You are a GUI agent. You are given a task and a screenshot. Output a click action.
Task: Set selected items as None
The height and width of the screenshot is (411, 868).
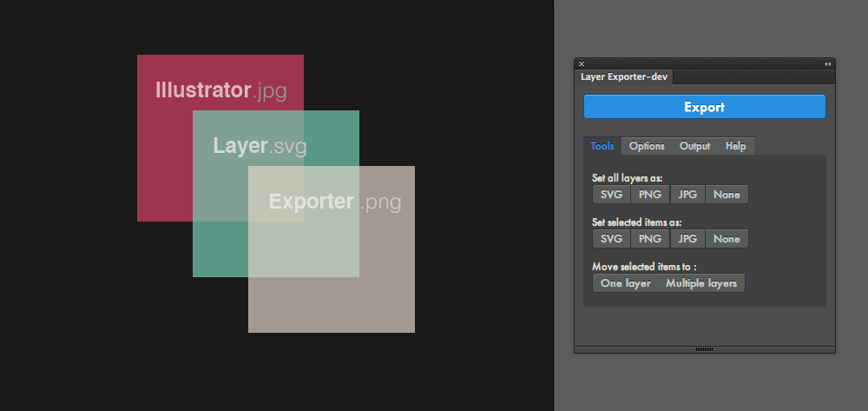tap(727, 239)
